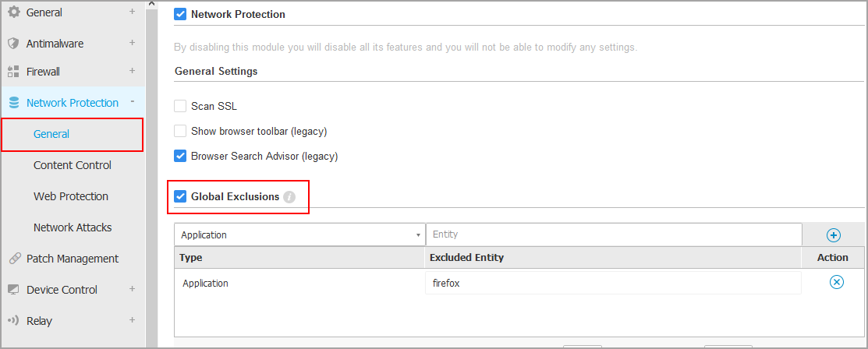The width and height of the screenshot is (868, 349).
Task: Focus the Entity input field
Action: [614, 234]
